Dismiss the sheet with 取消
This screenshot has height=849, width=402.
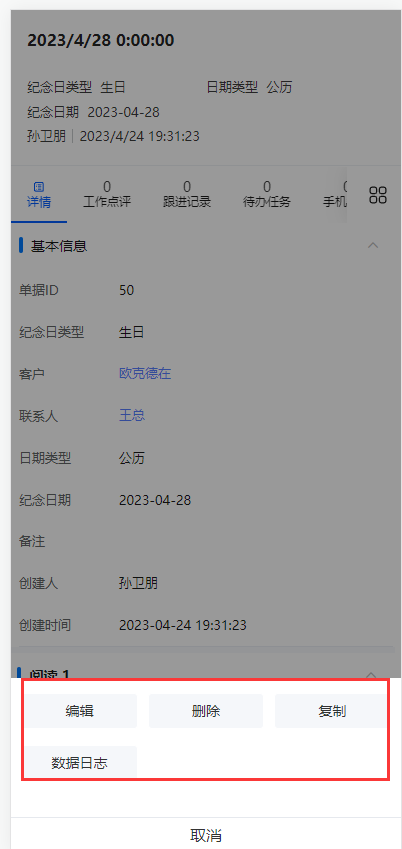pos(206,835)
